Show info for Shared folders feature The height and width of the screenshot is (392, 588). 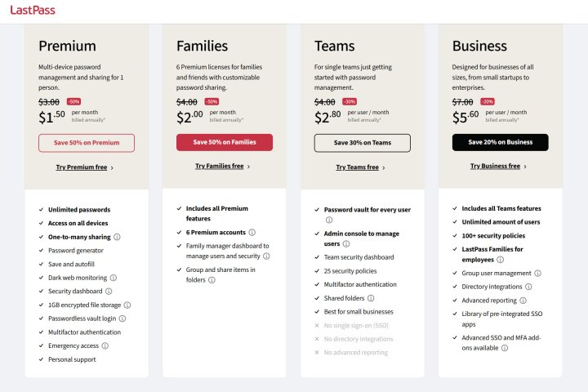coord(372,298)
